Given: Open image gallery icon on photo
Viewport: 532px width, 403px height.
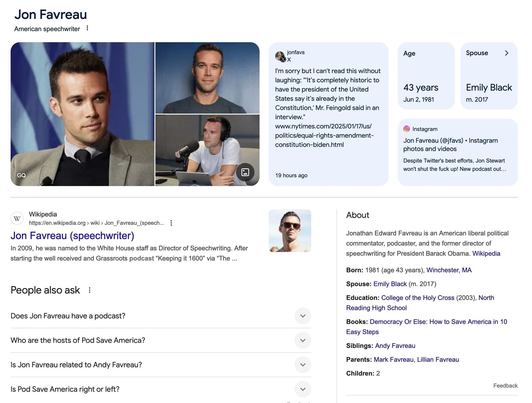Looking at the screenshot, I should [x=245, y=172].
